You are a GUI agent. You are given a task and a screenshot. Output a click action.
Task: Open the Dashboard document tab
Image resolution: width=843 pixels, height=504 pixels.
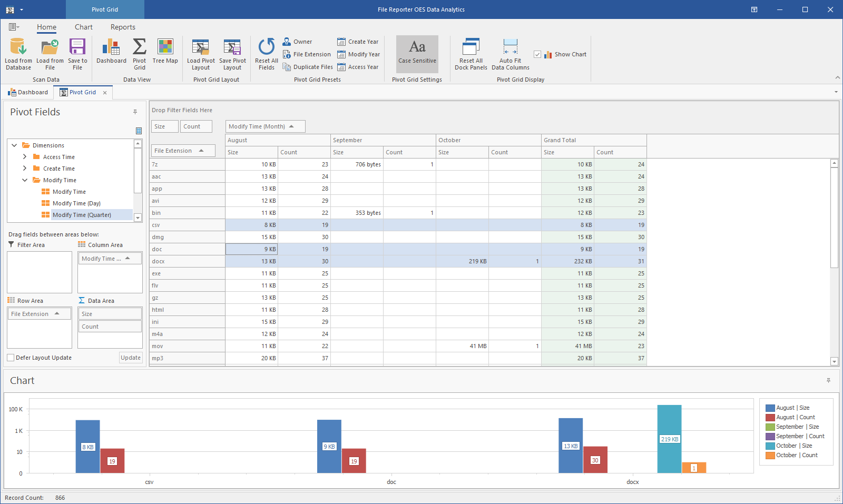click(28, 92)
